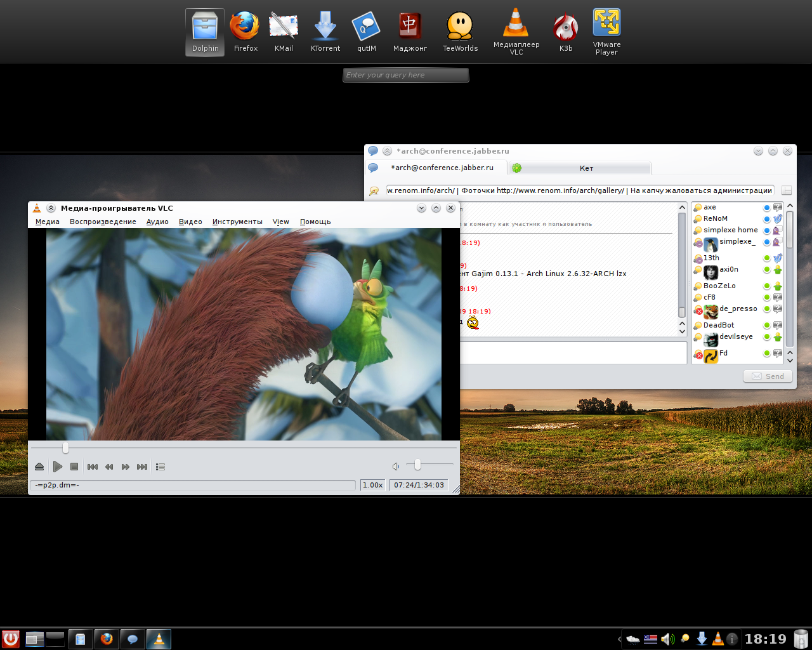This screenshot has width=812, height=650.
Task: Open the Медиа menu in VLC
Action: click(x=48, y=222)
